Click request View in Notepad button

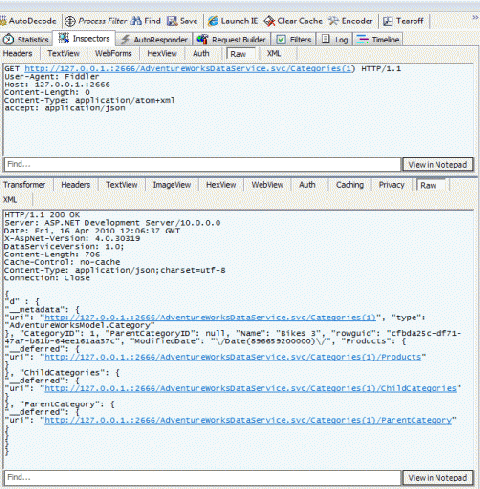click(x=438, y=165)
